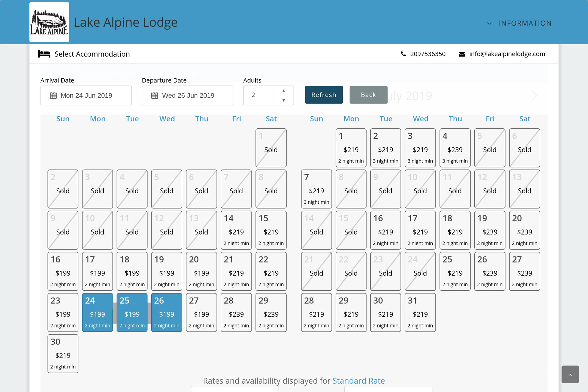This screenshot has width=588, height=392.
Task: Open the Standard Rate link
Action: click(358, 381)
